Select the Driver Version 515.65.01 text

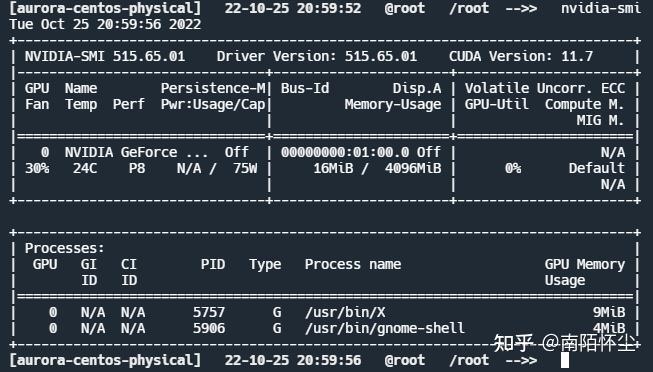(x=317, y=56)
